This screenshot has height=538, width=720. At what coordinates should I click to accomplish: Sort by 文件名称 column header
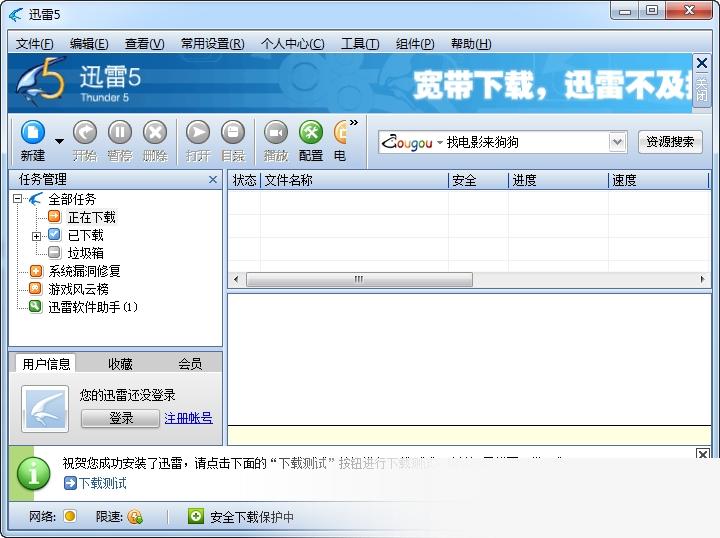[x=354, y=180]
